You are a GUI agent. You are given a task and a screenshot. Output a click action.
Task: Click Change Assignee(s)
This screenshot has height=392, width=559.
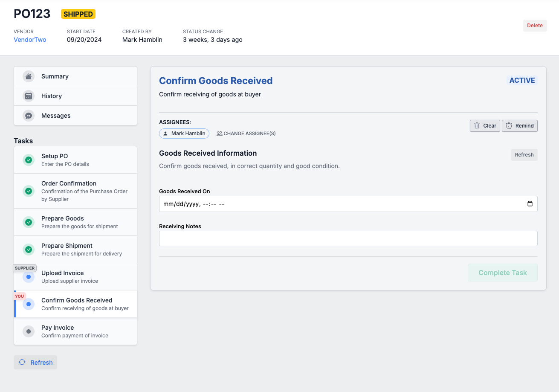click(246, 134)
